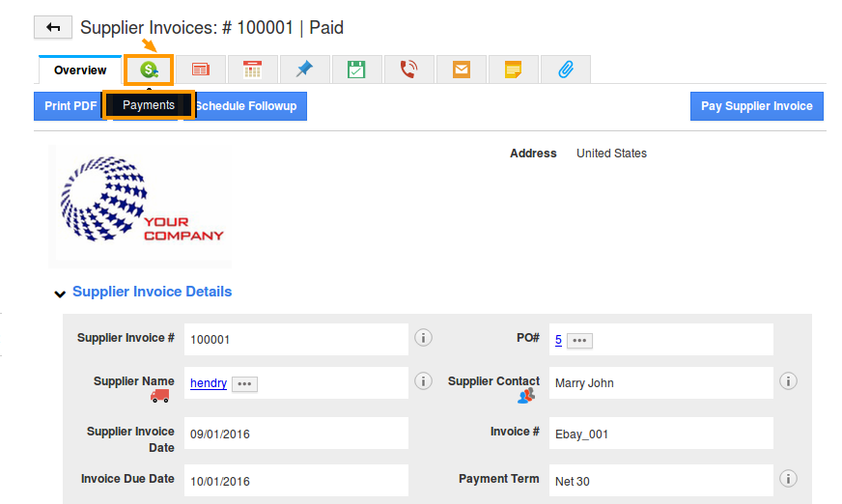Switch to the Overview tab

pyautogui.click(x=80, y=70)
